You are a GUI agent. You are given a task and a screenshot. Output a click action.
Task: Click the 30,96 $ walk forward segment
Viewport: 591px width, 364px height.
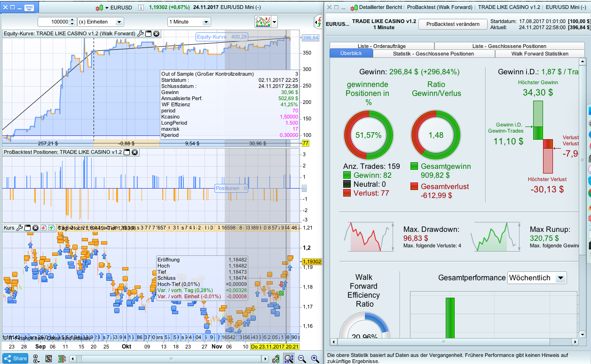click(257, 143)
